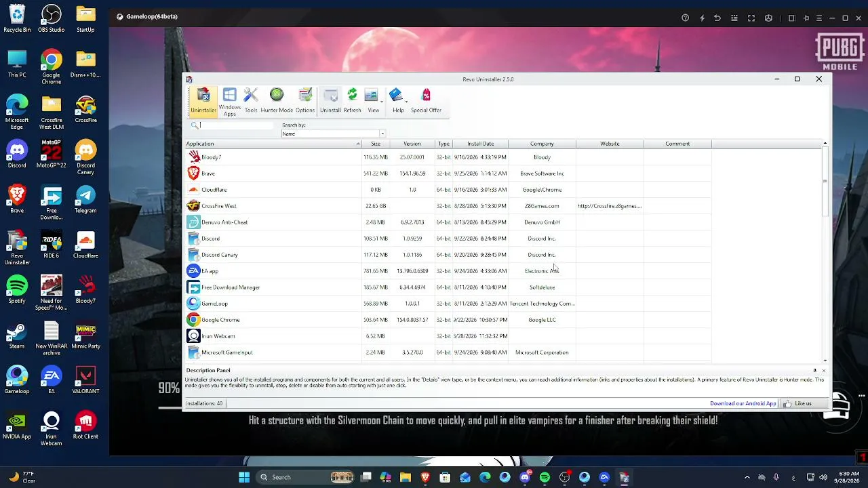This screenshot has width=868, height=488.
Task: Focus the program search input field
Action: coord(237,125)
